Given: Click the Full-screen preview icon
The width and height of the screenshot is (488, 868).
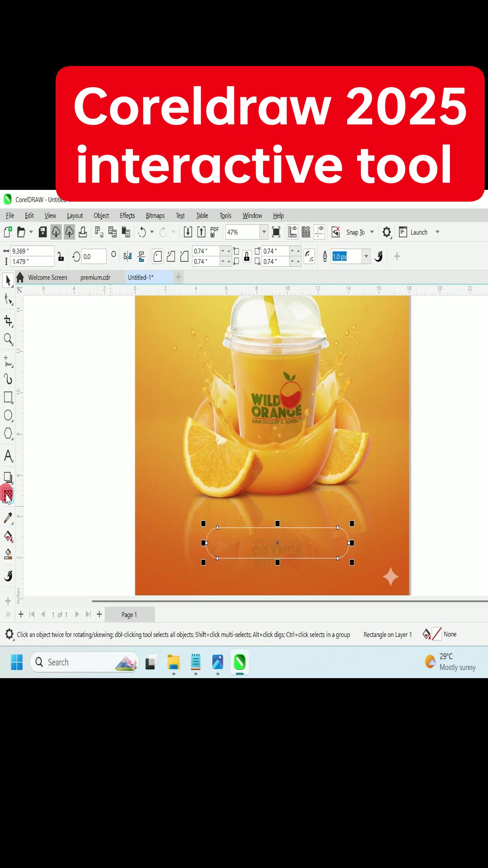Looking at the screenshot, I should click(x=276, y=232).
